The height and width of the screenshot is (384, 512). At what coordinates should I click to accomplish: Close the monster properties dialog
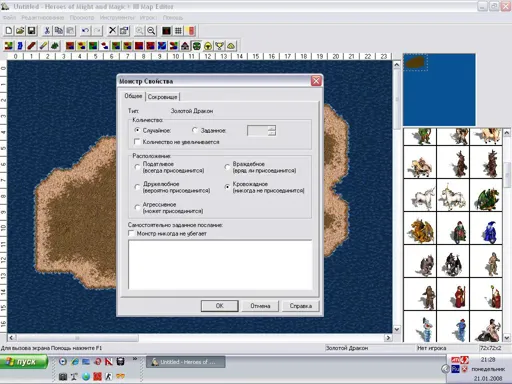(316, 81)
